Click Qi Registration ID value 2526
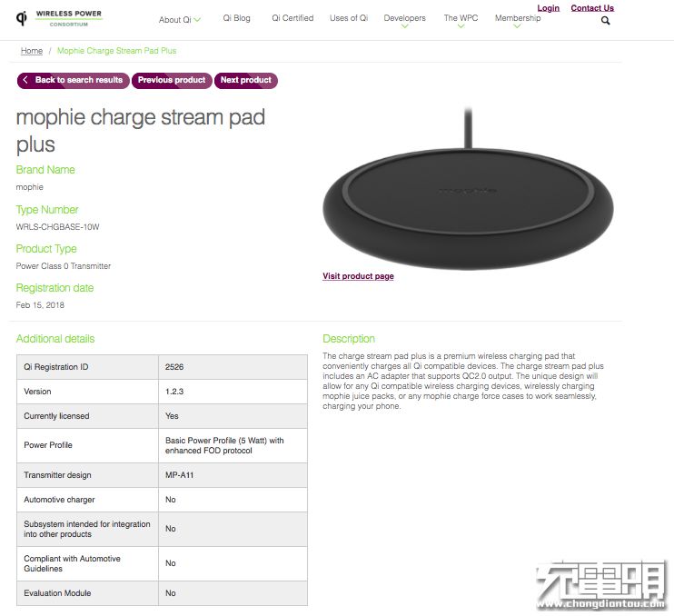The image size is (674, 616). coord(174,367)
